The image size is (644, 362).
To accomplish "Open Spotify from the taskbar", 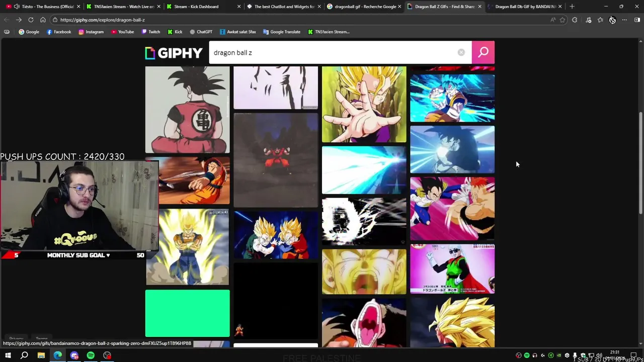I will click(x=91, y=355).
